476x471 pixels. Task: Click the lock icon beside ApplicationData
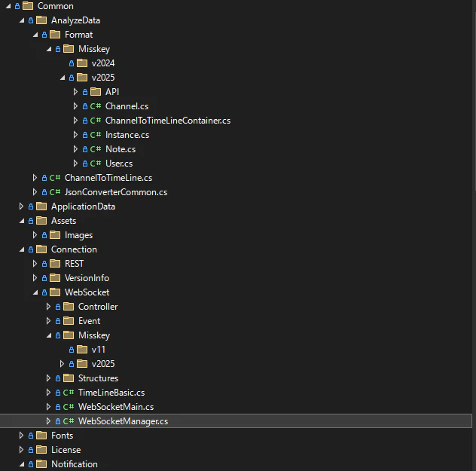click(x=31, y=206)
